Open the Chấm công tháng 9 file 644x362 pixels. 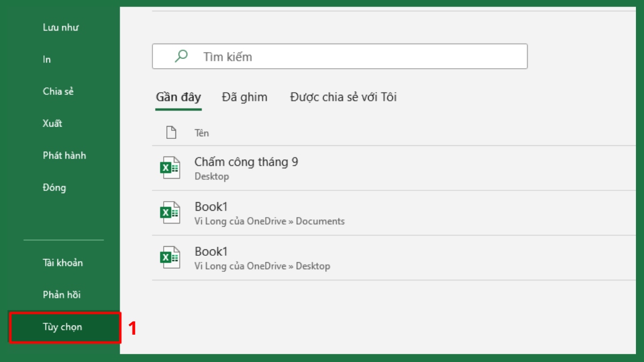pyautogui.click(x=246, y=162)
